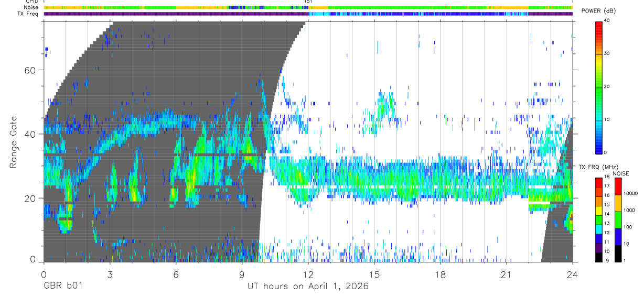Image resolution: width=644 pixels, height=297 pixels.
Task: Click the 1000 label on the NOISE legend
Action: 629,210
